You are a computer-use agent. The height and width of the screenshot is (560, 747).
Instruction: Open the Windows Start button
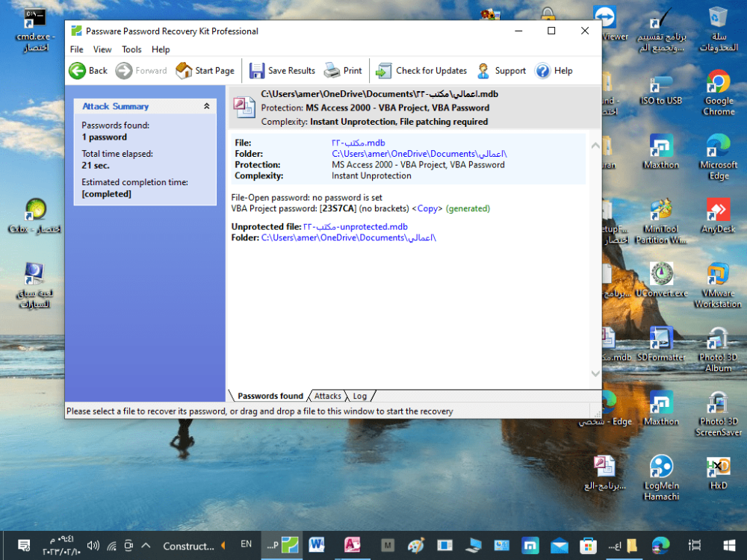729,545
